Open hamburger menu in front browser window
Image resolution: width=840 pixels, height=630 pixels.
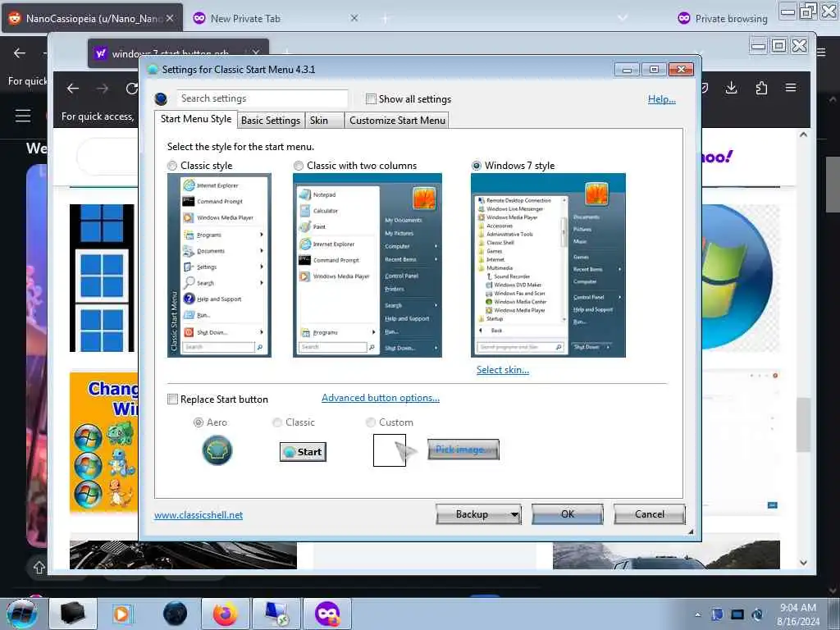coord(791,88)
